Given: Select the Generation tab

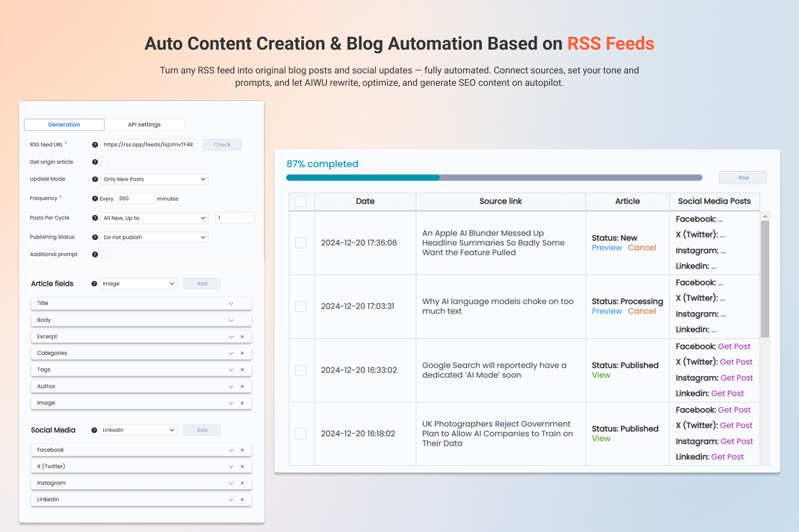Looking at the screenshot, I should click(x=64, y=125).
